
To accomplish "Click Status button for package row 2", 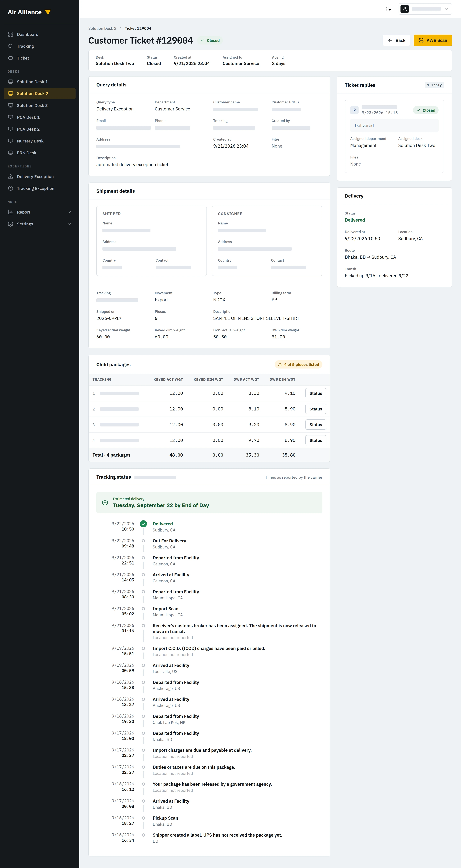I will coord(315,409).
